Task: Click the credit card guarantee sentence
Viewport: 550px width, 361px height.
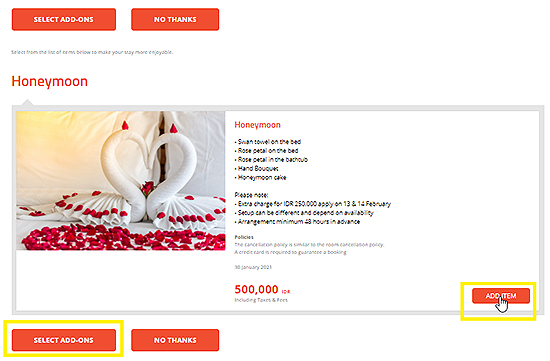Action: [290, 252]
